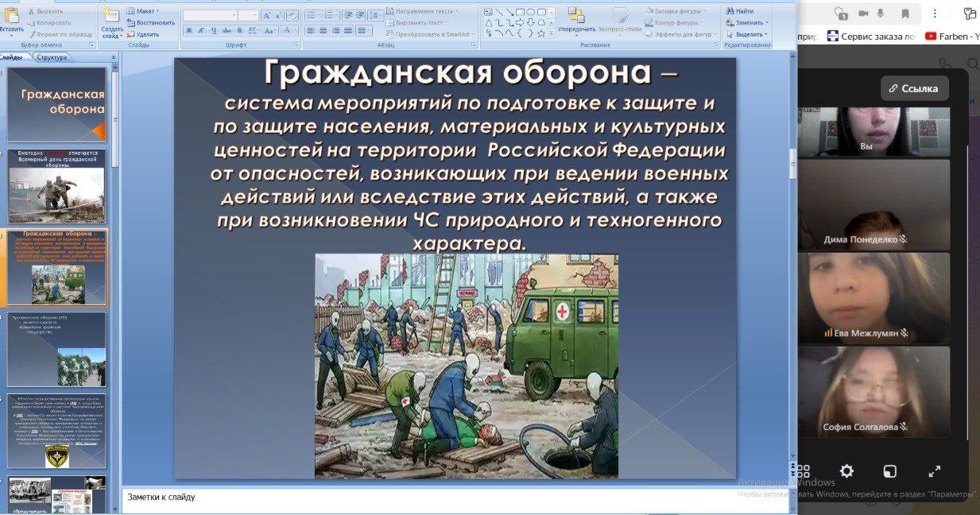Toggle Bold (Ж) formatting
The height and width of the screenshot is (515, 980).
(189, 30)
